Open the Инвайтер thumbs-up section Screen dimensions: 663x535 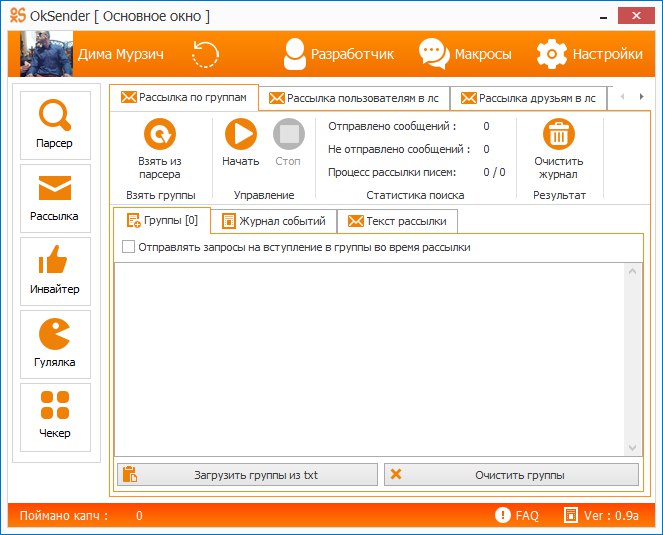(x=55, y=271)
